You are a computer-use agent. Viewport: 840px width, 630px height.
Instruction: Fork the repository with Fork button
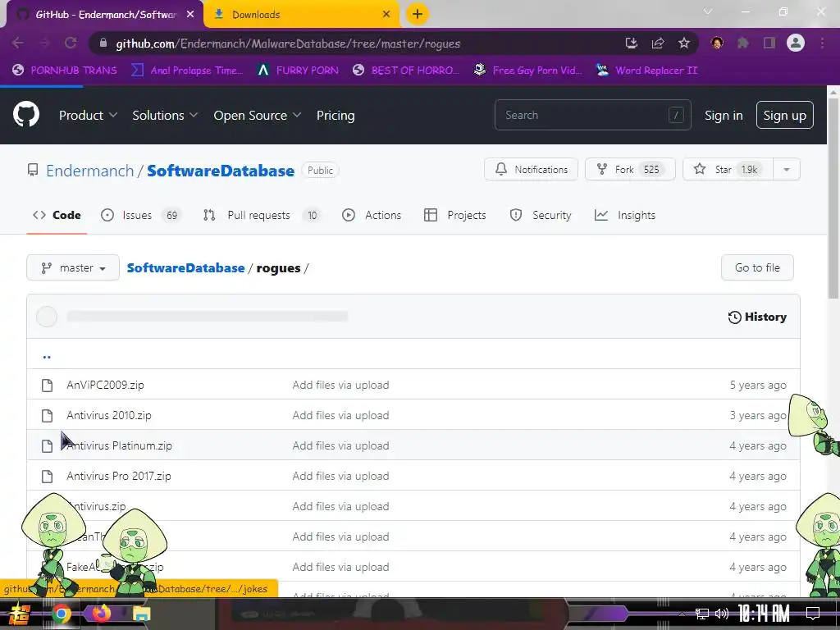630,169
